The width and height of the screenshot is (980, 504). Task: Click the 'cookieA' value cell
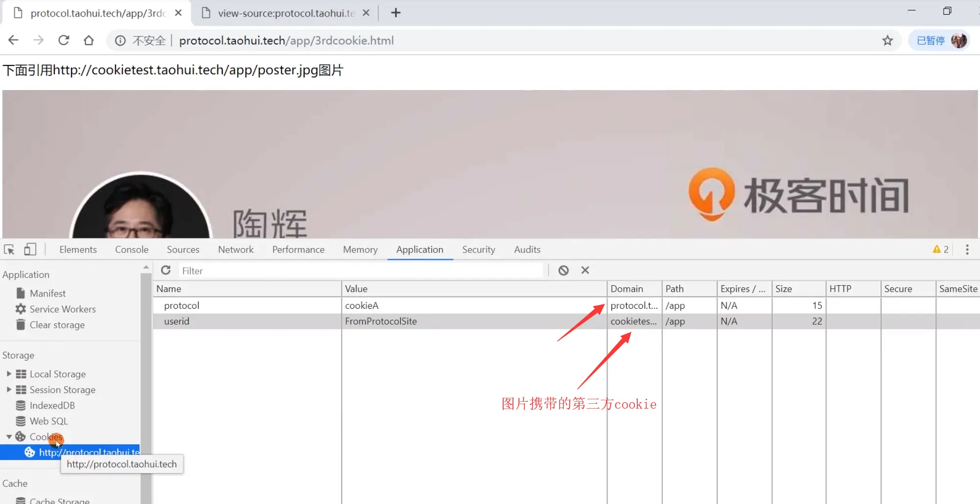[474, 305]
